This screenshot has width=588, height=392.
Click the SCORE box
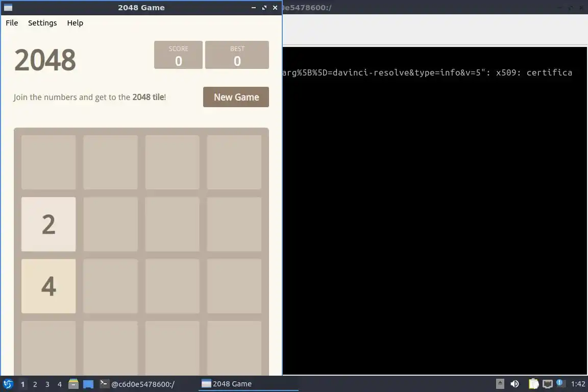178,55
